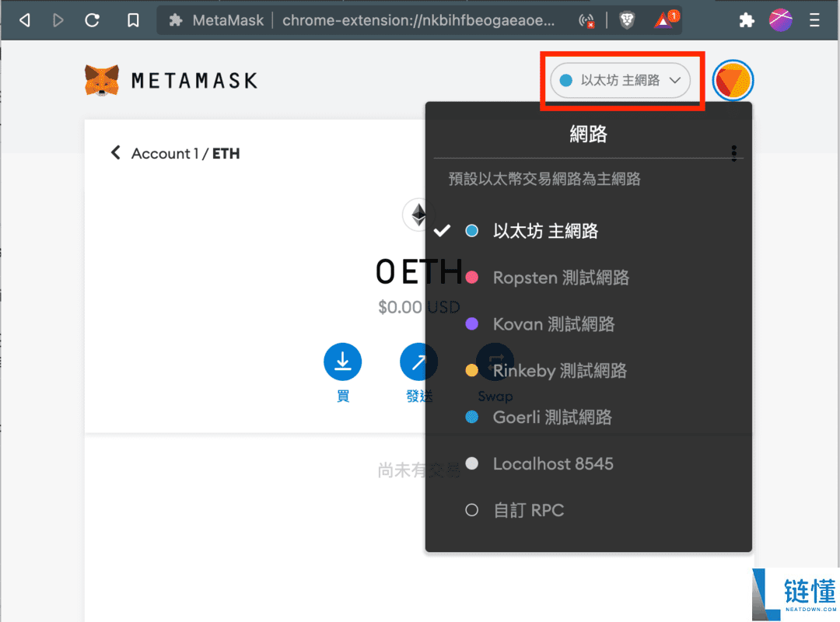Choose Goerli 測試網路 in the network menu
840x622 pixels.
click(555, 417)
